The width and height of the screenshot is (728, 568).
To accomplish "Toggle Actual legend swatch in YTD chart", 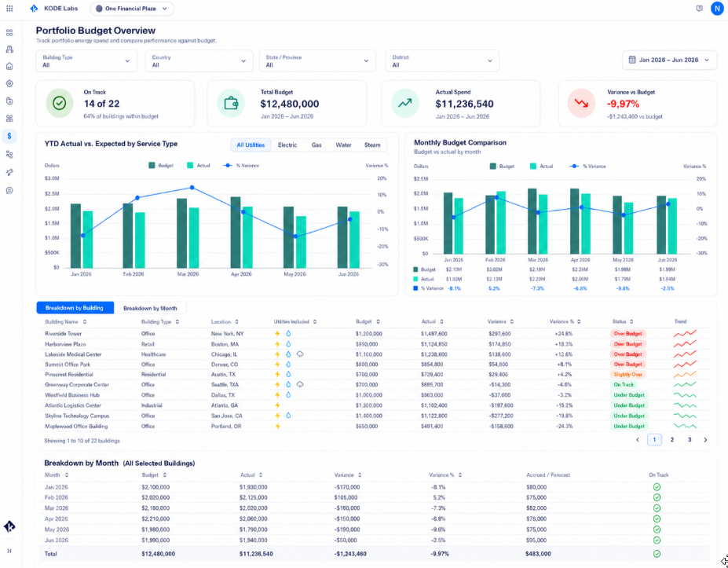I will pos(190,165).
